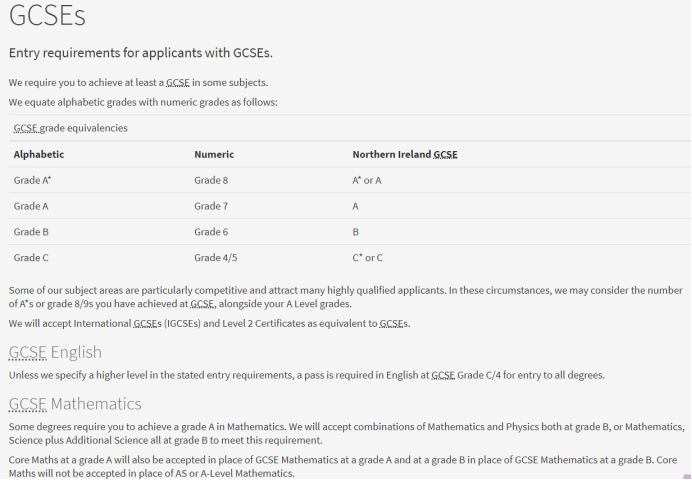The height and width of the screenshot is (480, 692).
Task: Click the "GCSE English" section heading
Action: pos(55,352)
